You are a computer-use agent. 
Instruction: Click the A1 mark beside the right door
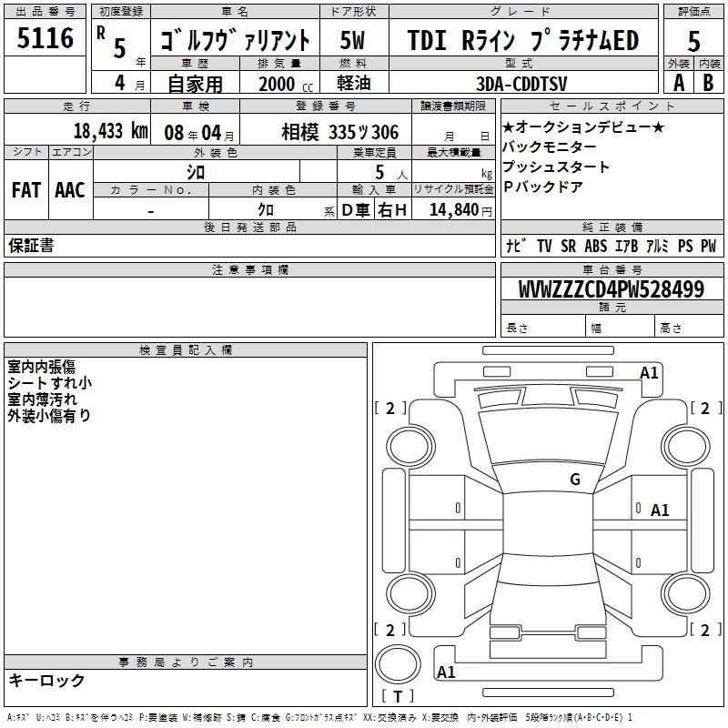point(660,511)
